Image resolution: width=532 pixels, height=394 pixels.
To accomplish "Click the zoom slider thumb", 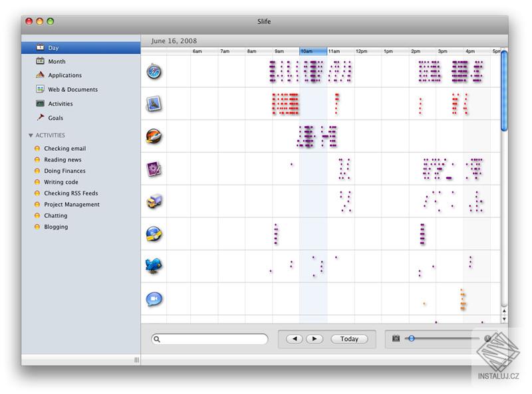I will pyautogui.click(x=412, y=338).
